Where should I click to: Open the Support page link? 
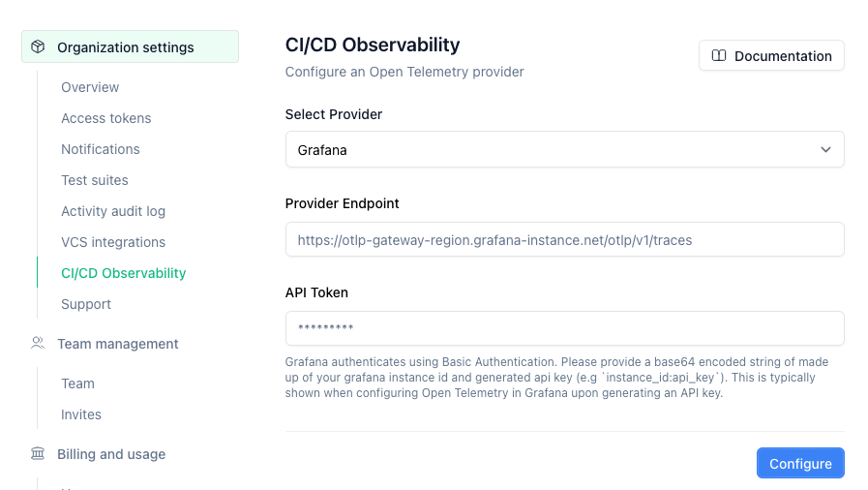pos(86,304)
